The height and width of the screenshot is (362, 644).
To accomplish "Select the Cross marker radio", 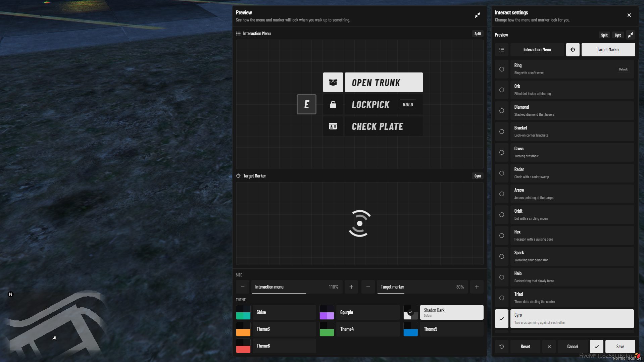I will tap(502, 152).
